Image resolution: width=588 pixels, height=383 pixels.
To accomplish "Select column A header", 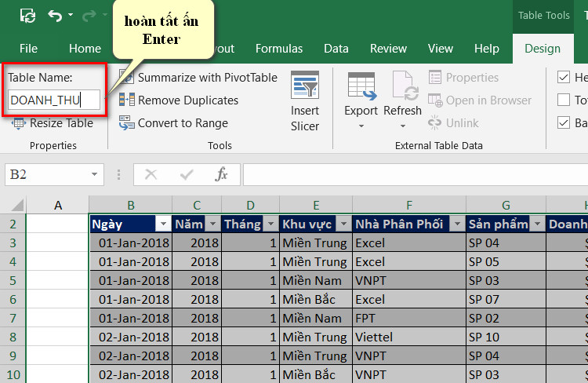I will point(58,206).
